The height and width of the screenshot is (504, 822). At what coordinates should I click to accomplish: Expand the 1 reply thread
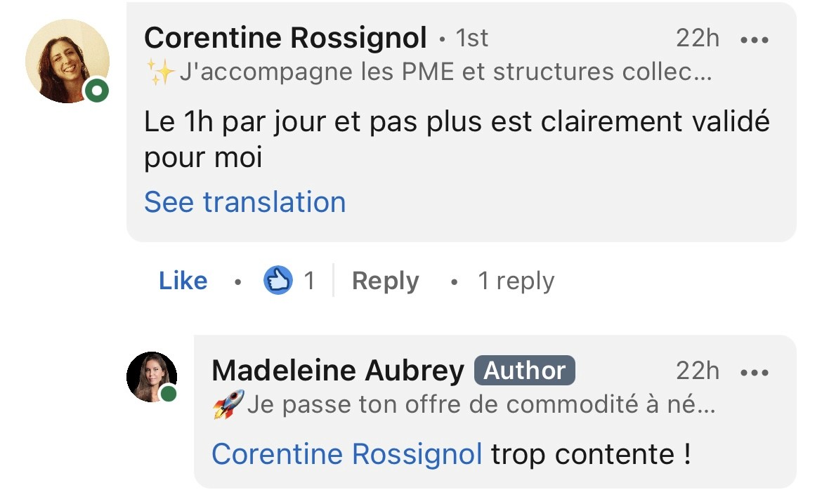[x=516, y=281]
